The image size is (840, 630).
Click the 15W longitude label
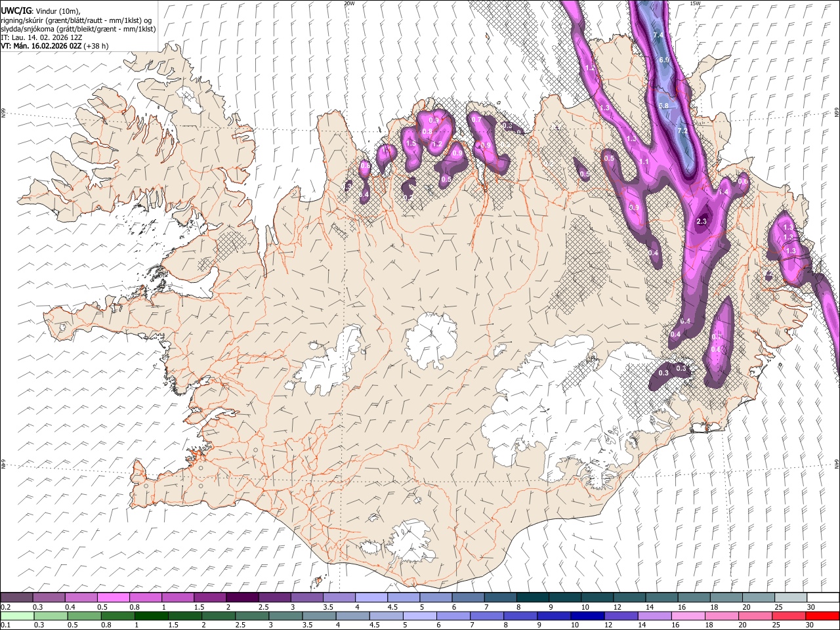pyautogui.click(x=695, y=3)
